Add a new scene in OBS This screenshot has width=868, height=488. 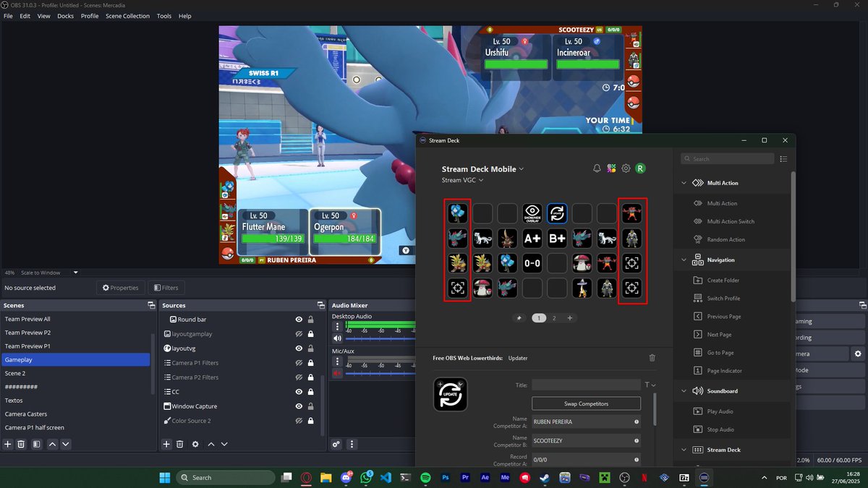pos(8,444)
